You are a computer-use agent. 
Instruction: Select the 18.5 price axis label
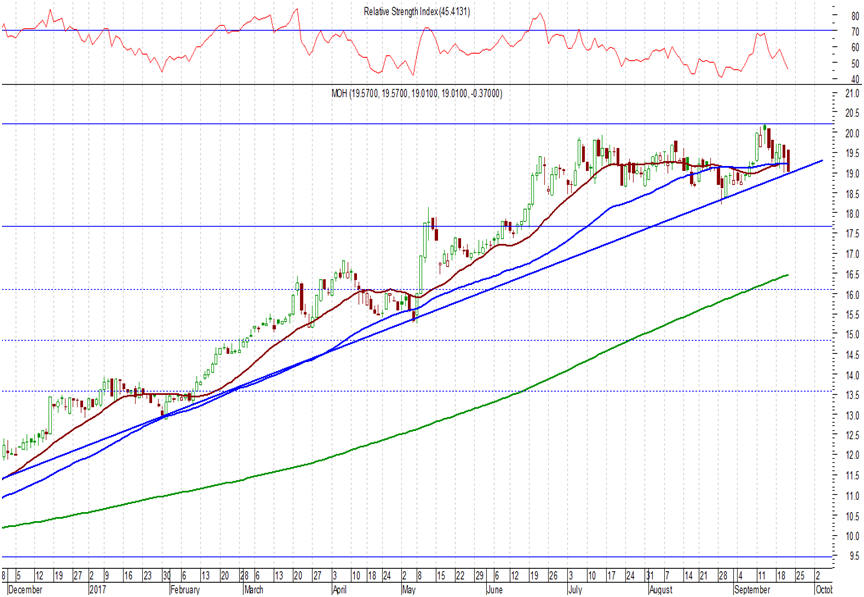pyautogui.click(x=853, y=194)
